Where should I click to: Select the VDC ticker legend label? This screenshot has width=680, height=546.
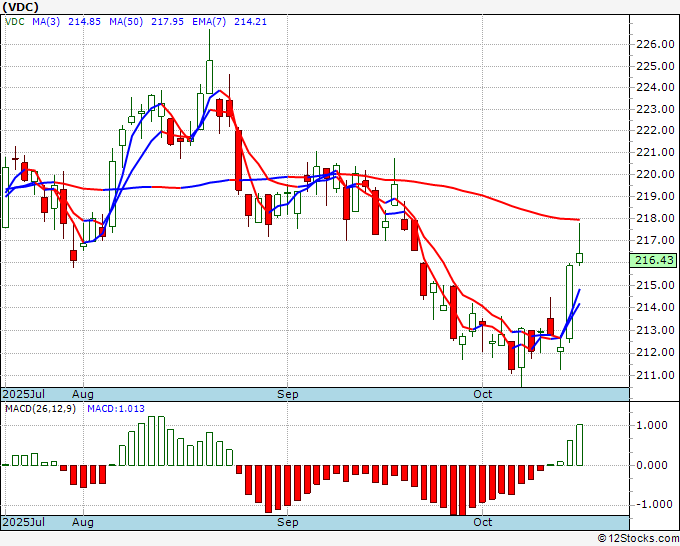click(15, 22)
